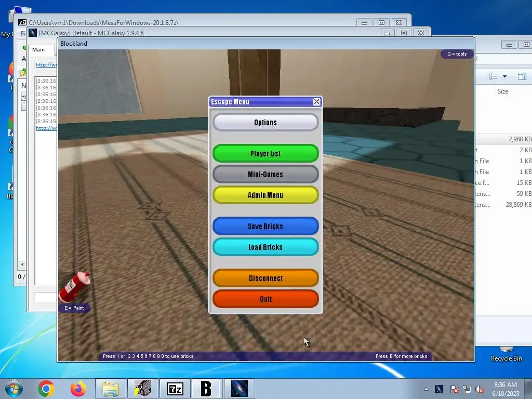Open Options in the Escape Menu
The image size is (532, 399).
coord(265,123)
